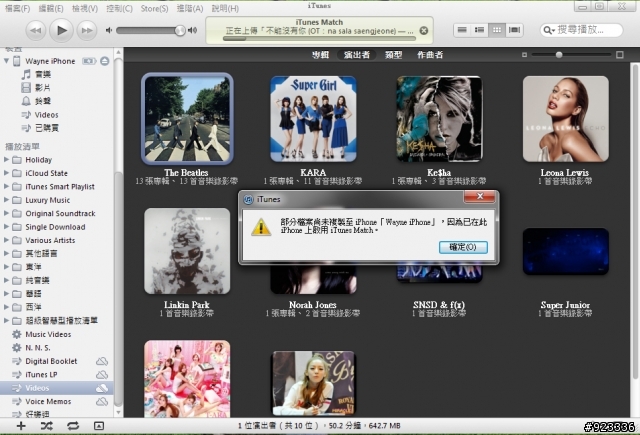Open the Store menu
640x435 pixels.
click(x=154, y=8)
